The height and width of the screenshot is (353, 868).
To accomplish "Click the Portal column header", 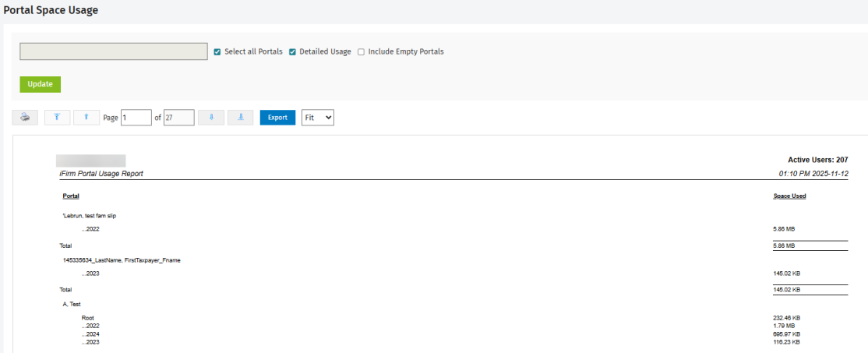I will 71,196.
